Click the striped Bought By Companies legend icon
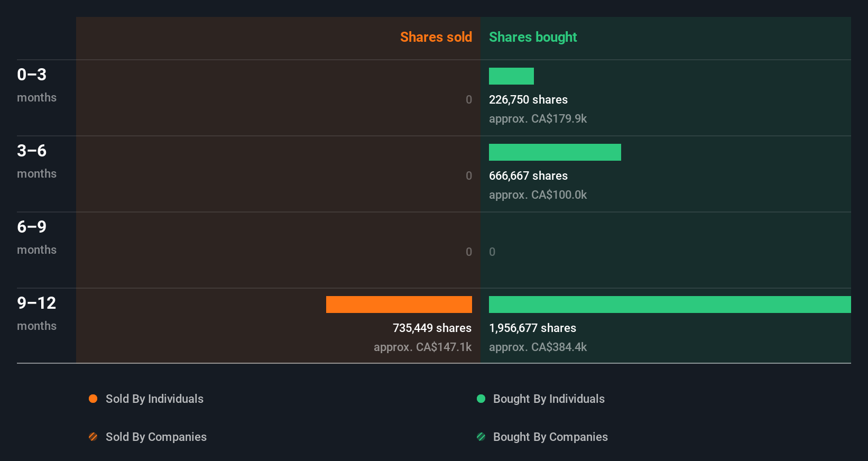The width and height of the screenshot is (868, 461). pyautogui.click(x=481, y=437)
